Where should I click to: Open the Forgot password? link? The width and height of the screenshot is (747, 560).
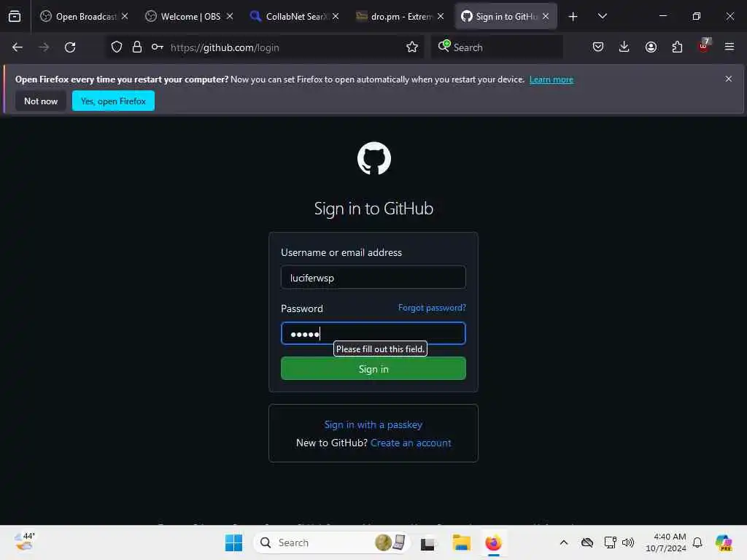coord(432,308)
